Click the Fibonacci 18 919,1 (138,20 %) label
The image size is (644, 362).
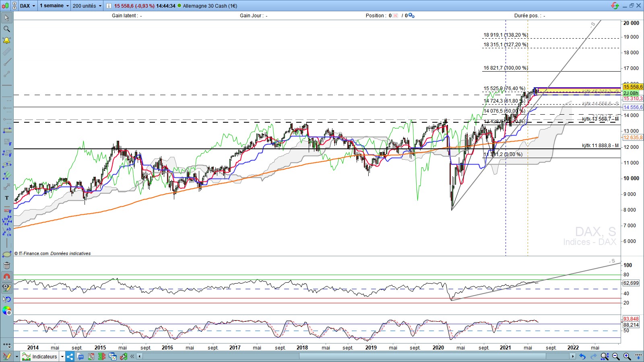point(506,35)
